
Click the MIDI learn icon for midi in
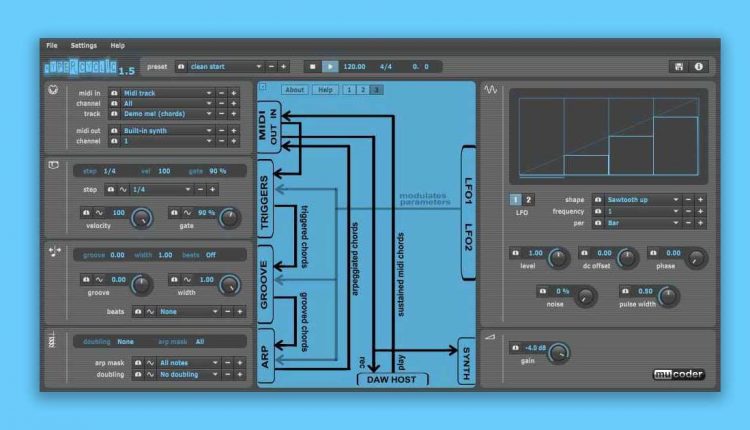[114, 93]
